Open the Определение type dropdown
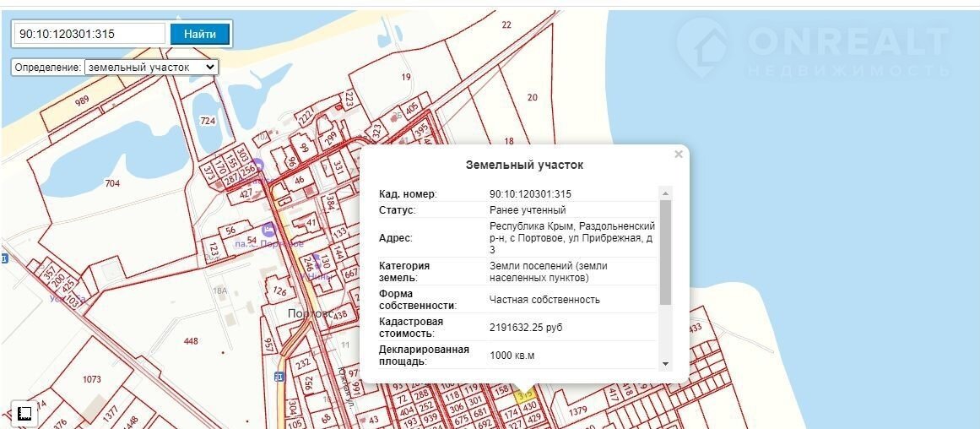 [151, 67]
